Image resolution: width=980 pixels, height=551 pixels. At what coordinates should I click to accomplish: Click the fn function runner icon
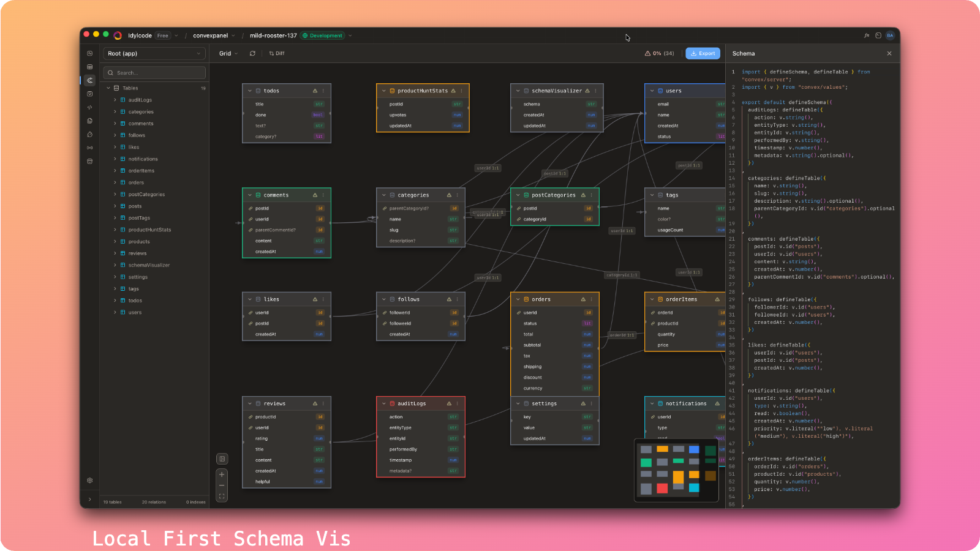pos(867,36)
